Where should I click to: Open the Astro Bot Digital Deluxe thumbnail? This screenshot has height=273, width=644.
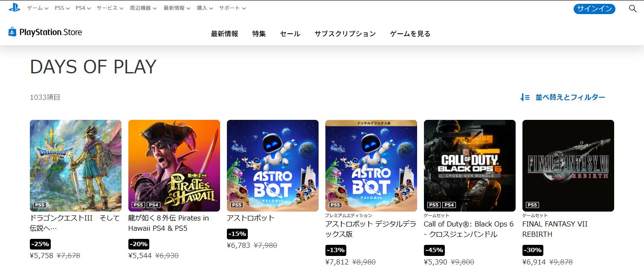click(x=371, y=166)
